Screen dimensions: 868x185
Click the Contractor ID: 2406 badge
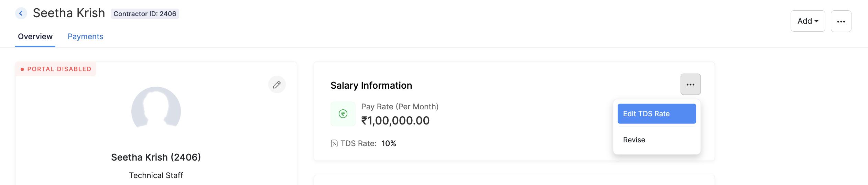(145, 14)
